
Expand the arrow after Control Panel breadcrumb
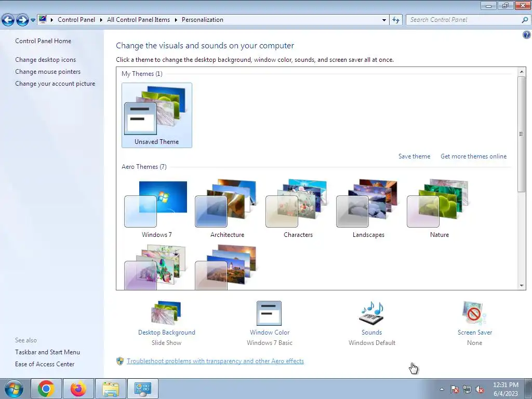[101, 20]
